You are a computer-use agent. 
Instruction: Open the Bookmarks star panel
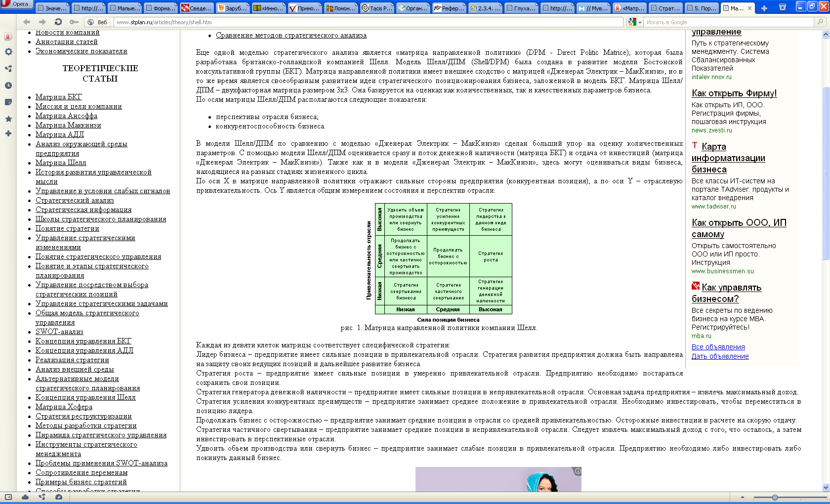tap(8, 119)
